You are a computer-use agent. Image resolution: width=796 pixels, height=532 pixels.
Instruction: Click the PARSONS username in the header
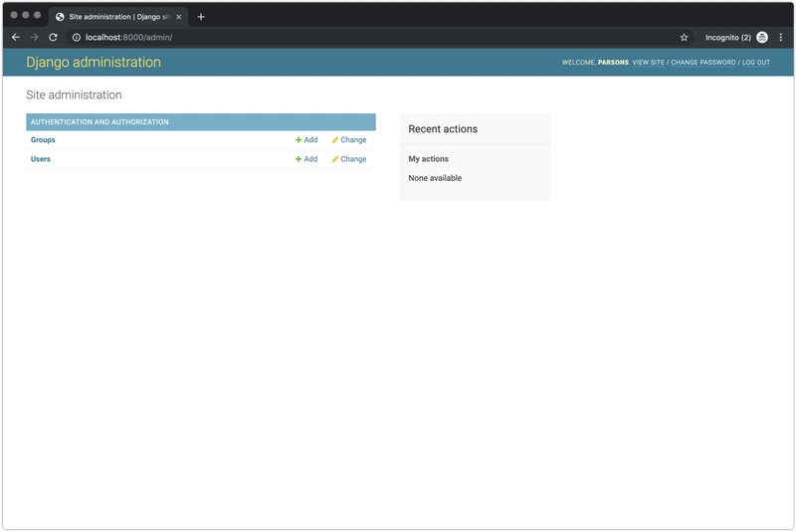(613, 63)
